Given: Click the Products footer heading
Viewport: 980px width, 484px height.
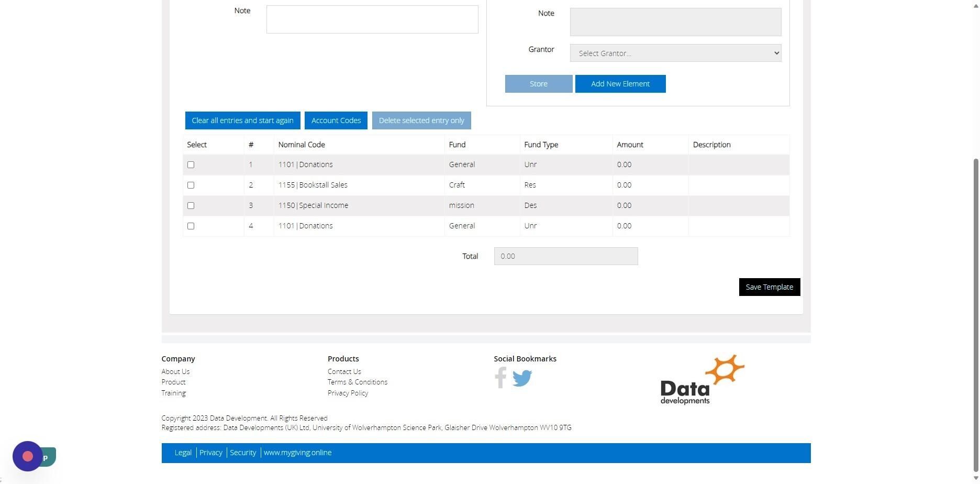Looking at the screenshot, I should pos(343,359).
